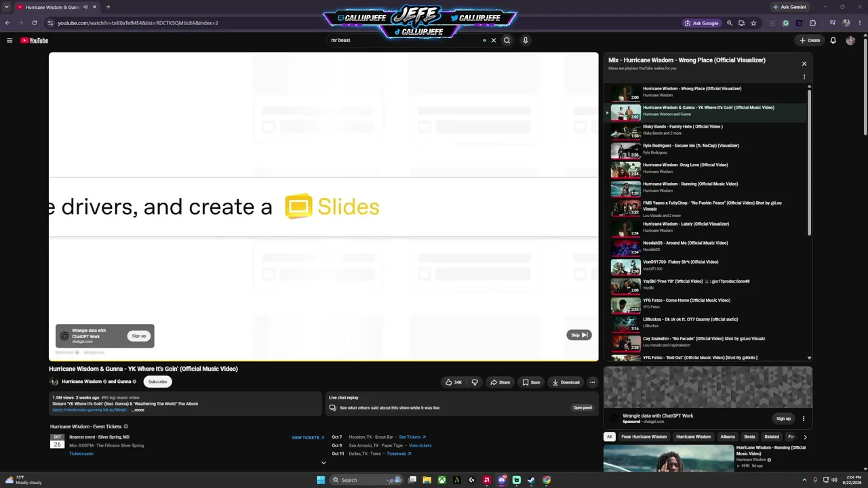Open See Tickets for Houston show
Image resolution: width=868 pixels, height=488 pixels.
pyautogui.click(x=412, y=437)
